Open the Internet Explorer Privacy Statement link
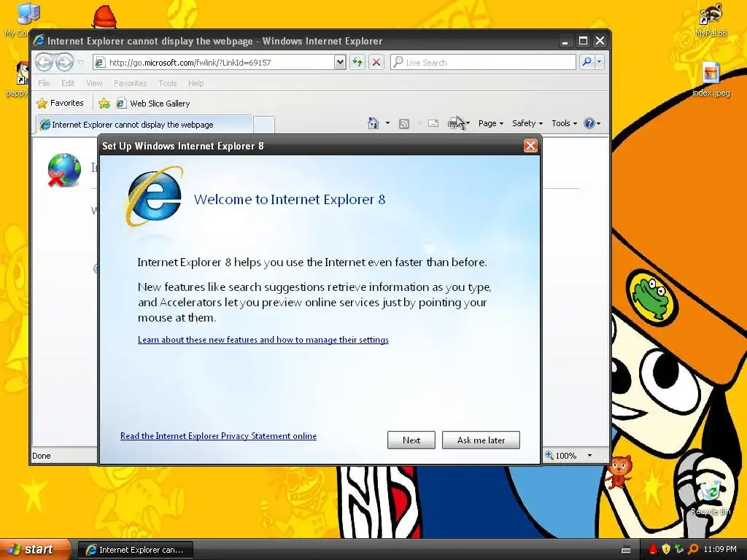Image resolution: width=747 pixels, height=560 pixels. click(218, 436)
